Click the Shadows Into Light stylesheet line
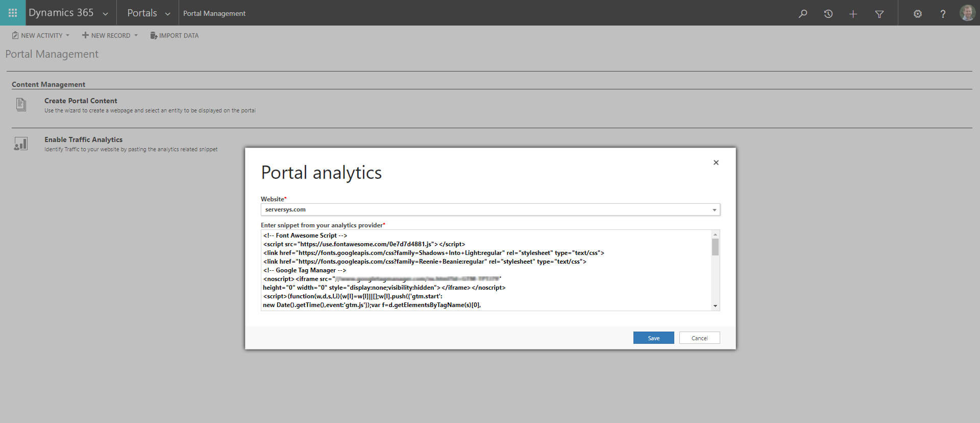980x423 pixels. (434, 253)
